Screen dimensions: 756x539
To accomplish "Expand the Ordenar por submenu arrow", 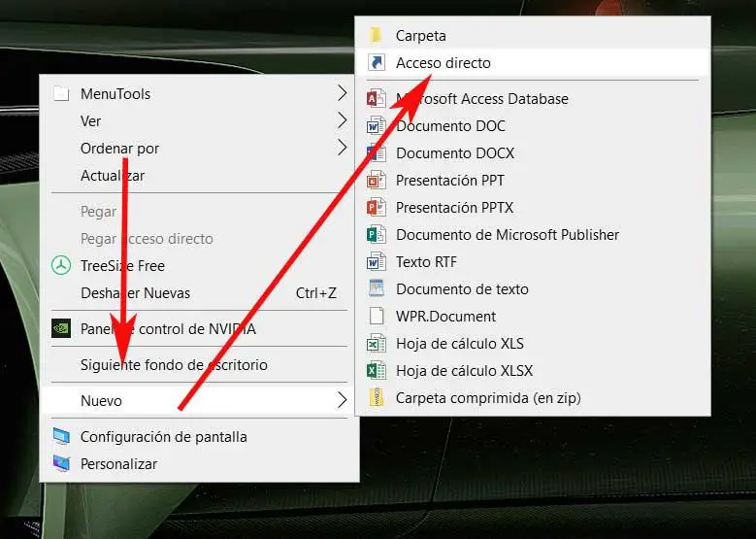I will click(x=342, y=148).
